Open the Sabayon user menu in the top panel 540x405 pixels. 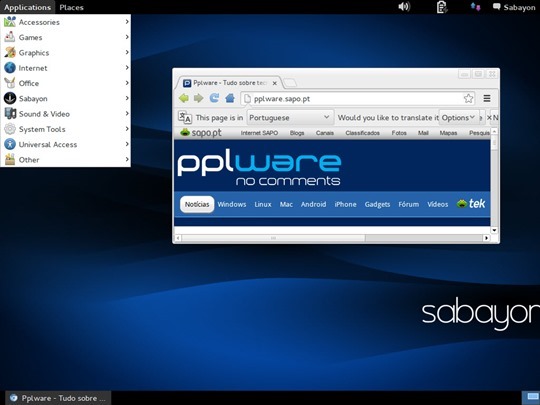[x=514, y=7]
